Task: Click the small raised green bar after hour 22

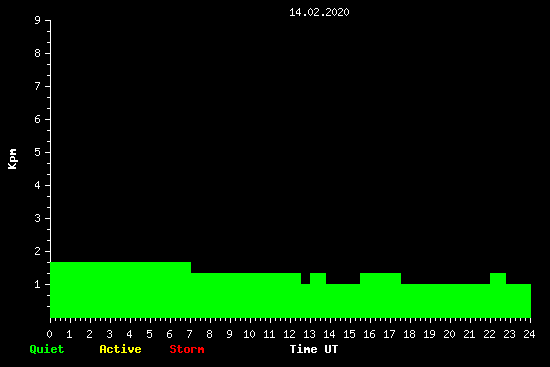Action: click(498, 295)
